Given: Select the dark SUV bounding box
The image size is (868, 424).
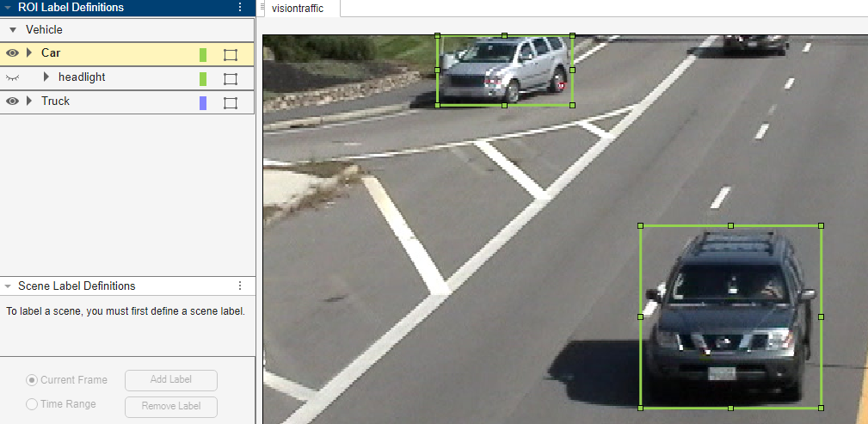Looking at the screenshot, I should click(x=730, y=317).
